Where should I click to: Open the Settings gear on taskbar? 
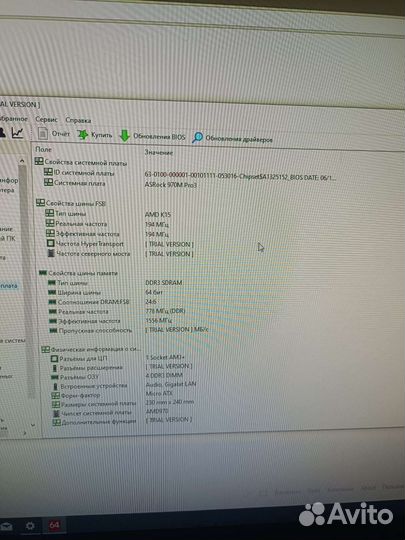click(30, 526)
